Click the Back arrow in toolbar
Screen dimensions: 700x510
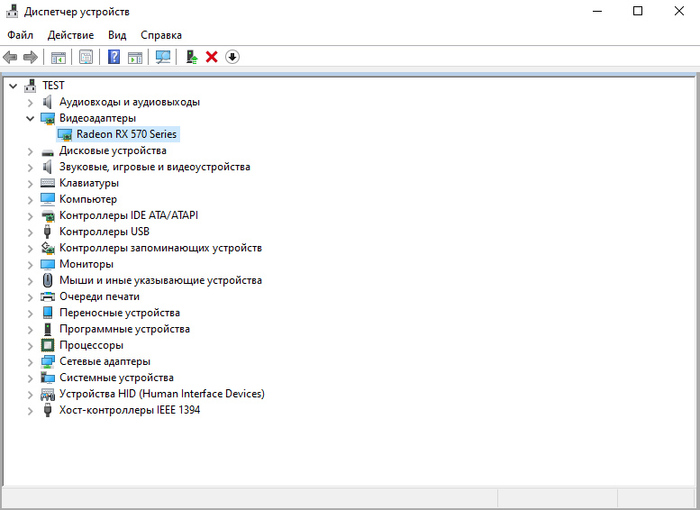(11, 57)
